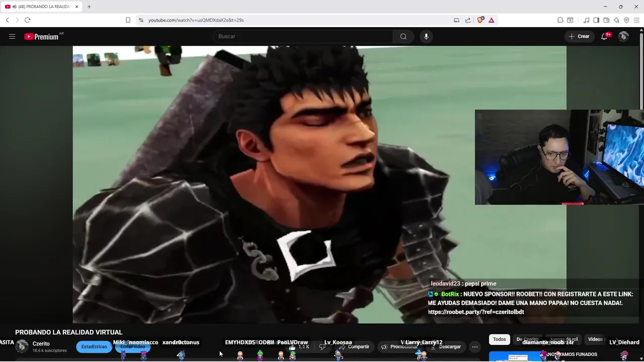Go forward with the browser forward arrow

point(17,20)
